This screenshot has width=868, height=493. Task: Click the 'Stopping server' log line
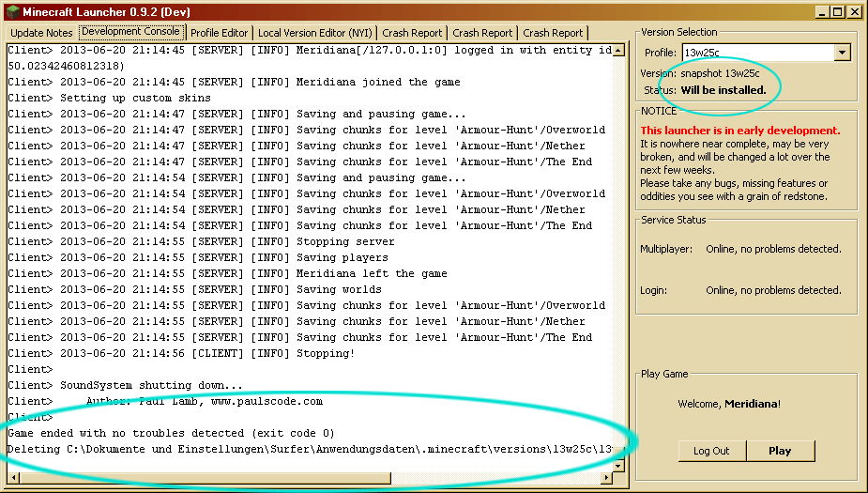(201, 241)
